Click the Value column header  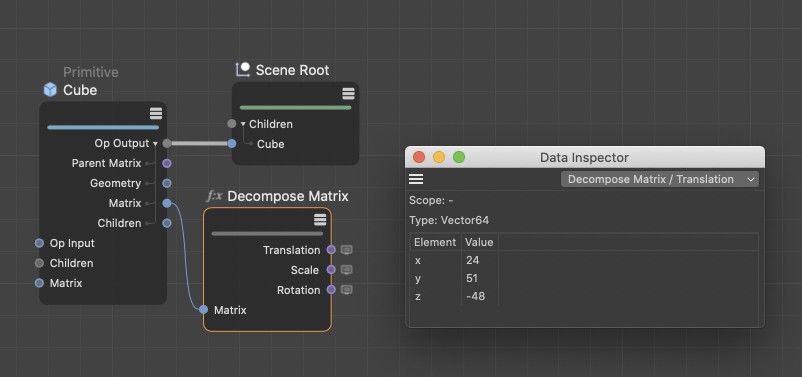click(479, 242)
